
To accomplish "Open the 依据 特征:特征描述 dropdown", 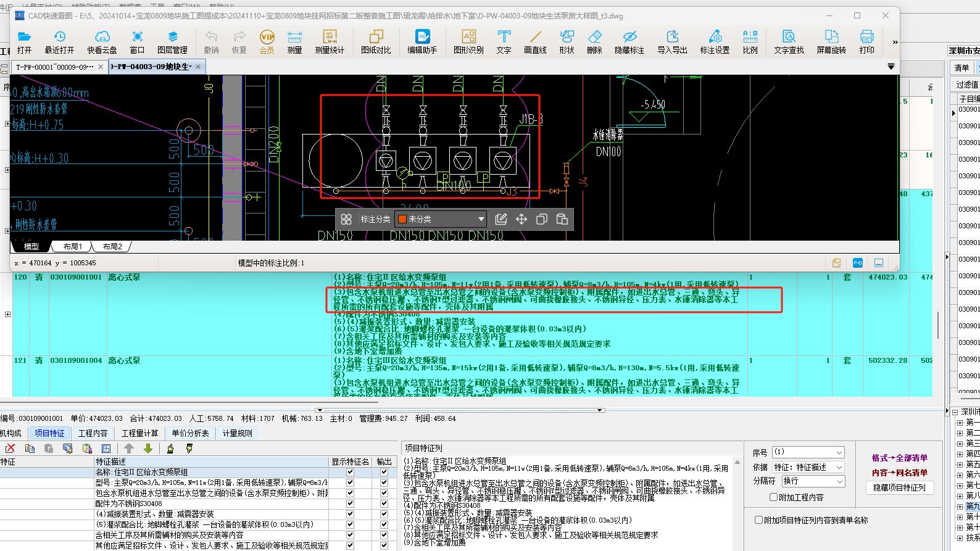I will click(808, 467).
